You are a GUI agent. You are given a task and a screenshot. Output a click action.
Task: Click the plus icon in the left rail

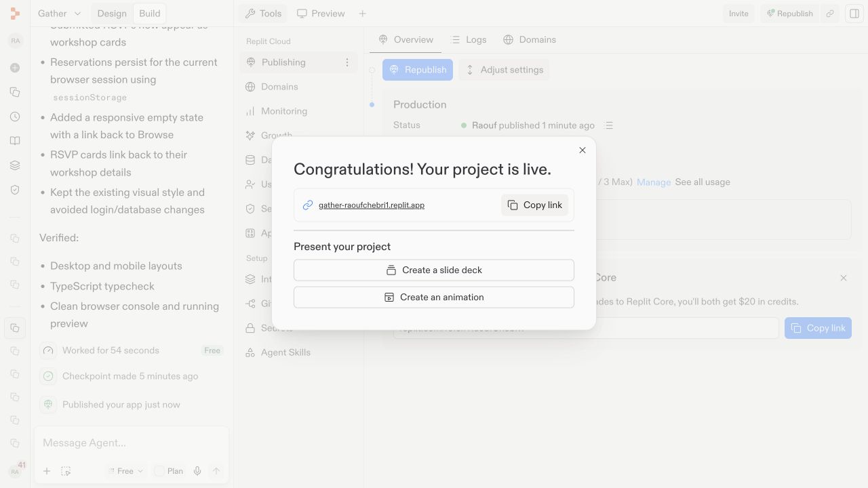(x=15, y=68)
